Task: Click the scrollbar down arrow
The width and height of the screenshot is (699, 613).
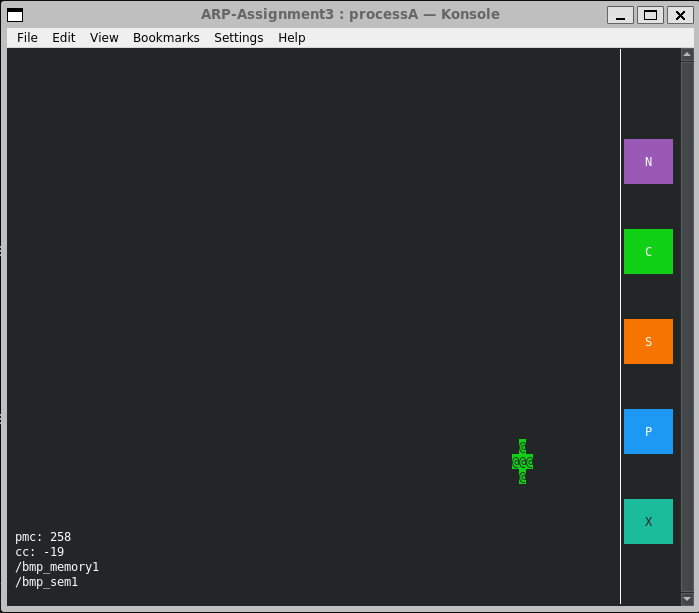Action: 687,599
